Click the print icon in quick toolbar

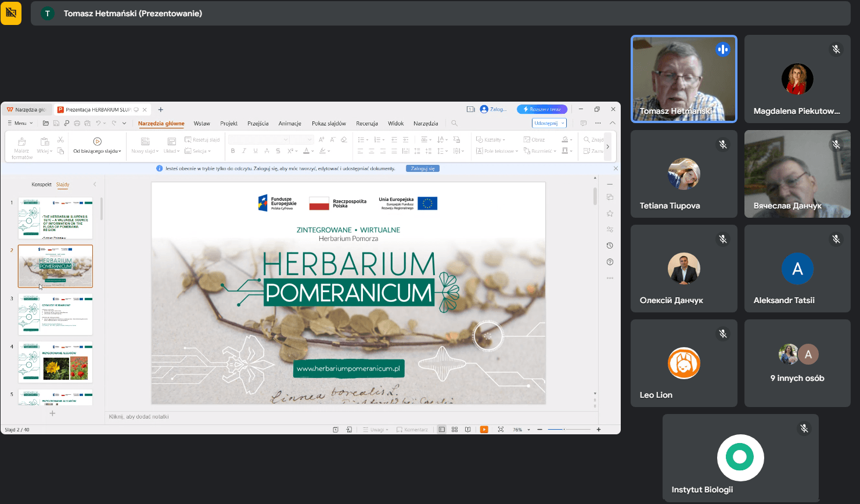pyautogui.click(x=77, y=123)
